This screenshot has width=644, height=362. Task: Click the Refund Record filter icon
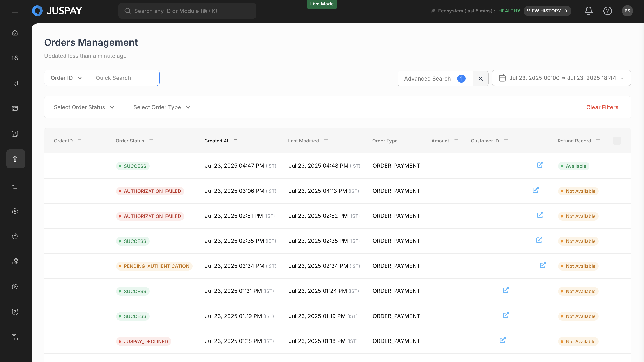tap(598, 141)
